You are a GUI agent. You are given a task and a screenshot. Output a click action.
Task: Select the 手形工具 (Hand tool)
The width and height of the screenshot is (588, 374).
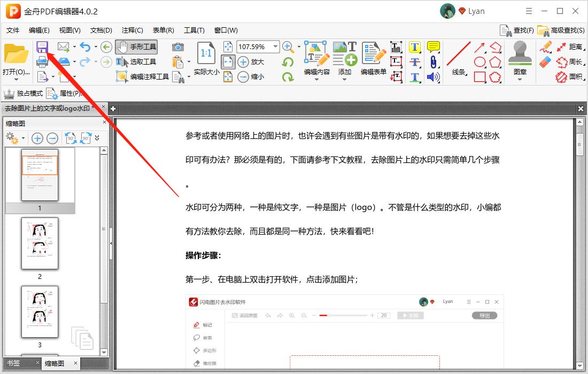pyautogui.click(x=136, y=46)
